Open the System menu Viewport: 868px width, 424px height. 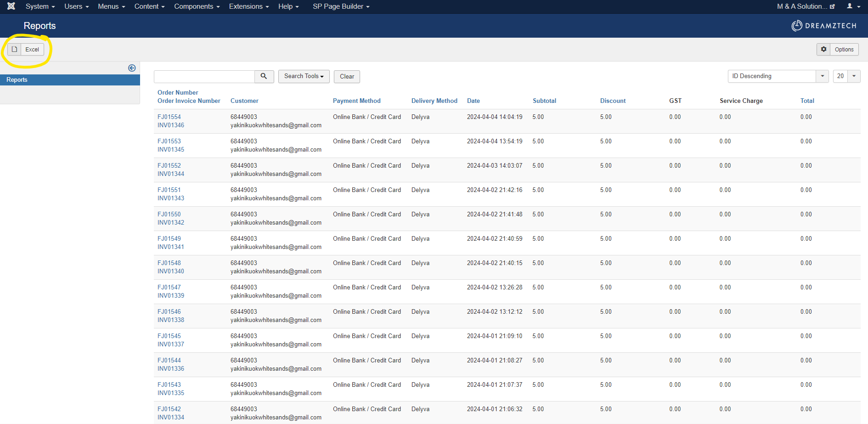[x=40, y=6]
